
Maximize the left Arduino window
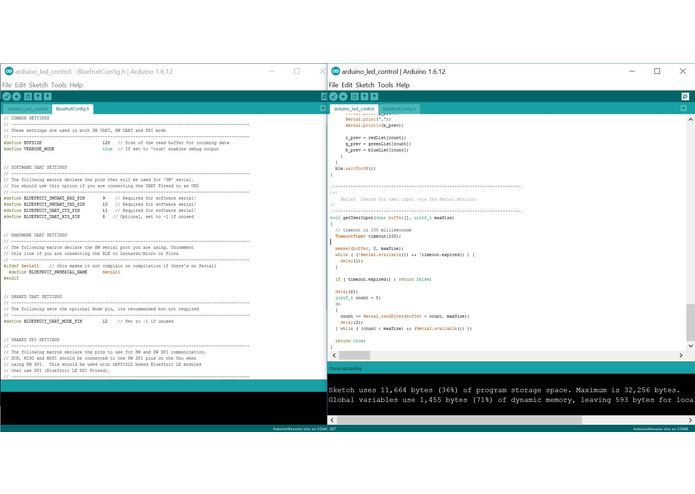click(297, 71)
